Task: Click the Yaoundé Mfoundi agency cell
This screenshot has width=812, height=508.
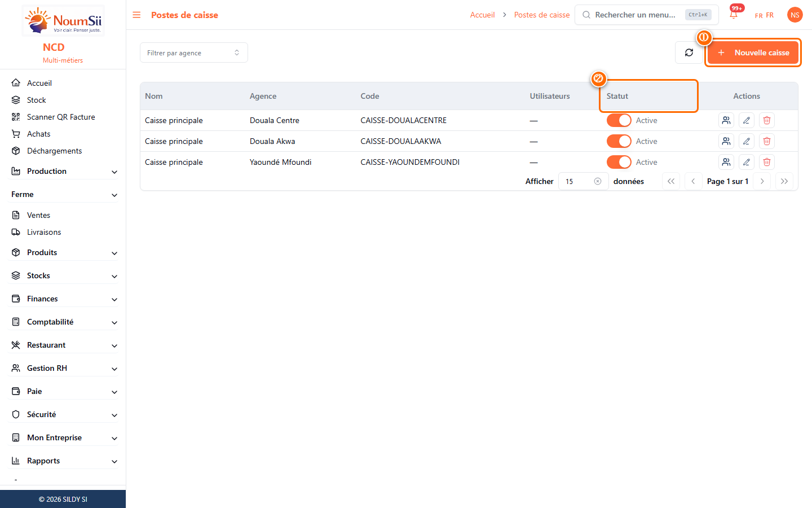Action: [x=281, y=162]
